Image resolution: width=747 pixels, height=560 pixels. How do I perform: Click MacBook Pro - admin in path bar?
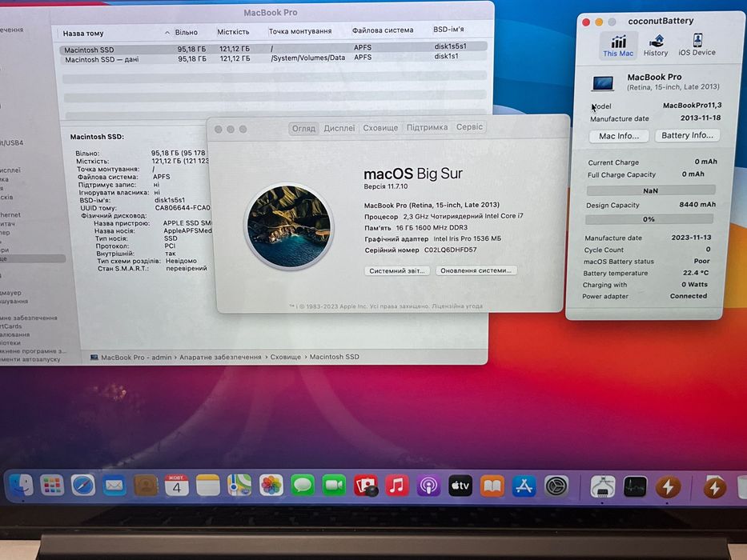(x=136, y=357)
